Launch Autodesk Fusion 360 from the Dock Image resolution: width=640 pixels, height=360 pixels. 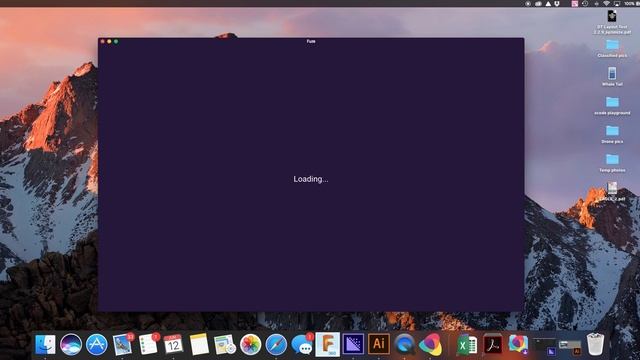(x=327, y=344)
